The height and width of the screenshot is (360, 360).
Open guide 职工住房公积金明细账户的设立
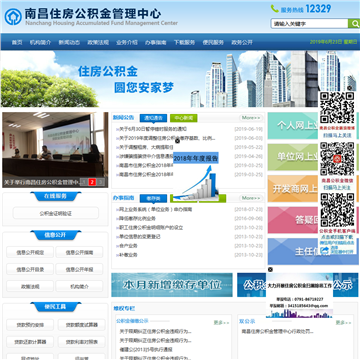[151, 228]
